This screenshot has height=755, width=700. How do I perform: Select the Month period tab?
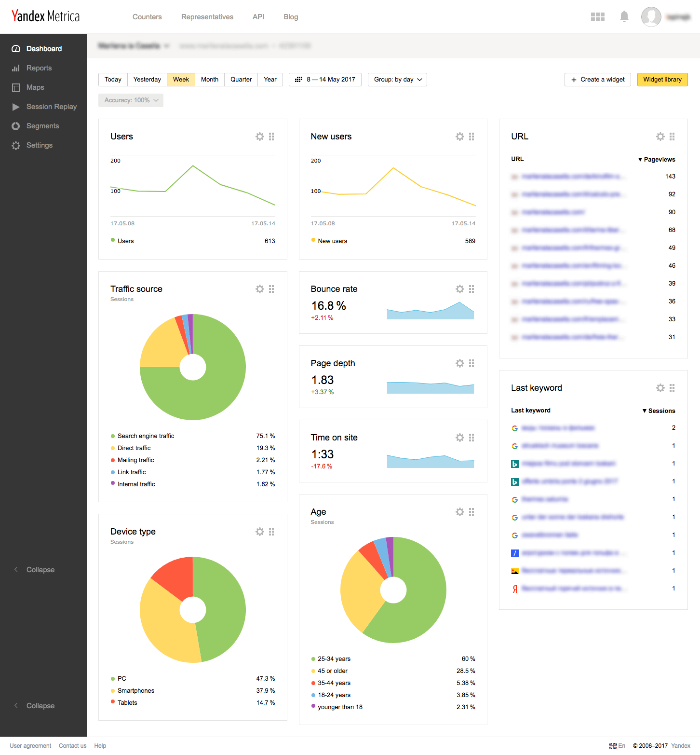tap(210, 80)
